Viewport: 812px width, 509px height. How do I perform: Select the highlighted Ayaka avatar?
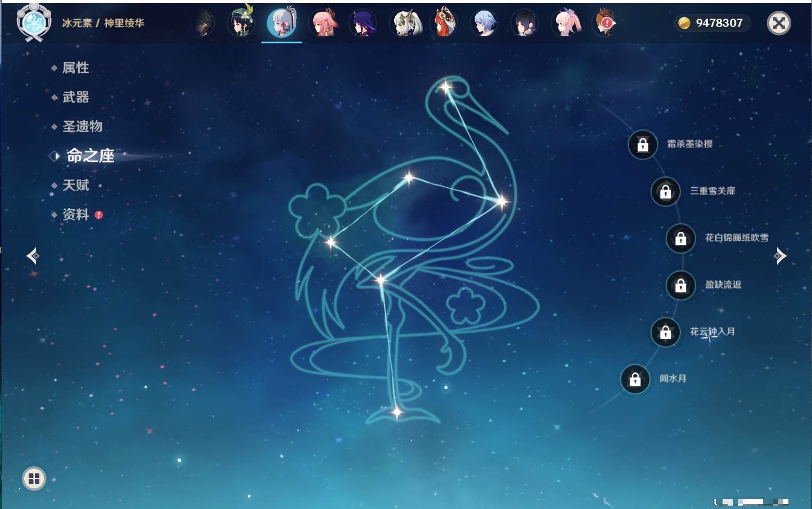point(282,23)
